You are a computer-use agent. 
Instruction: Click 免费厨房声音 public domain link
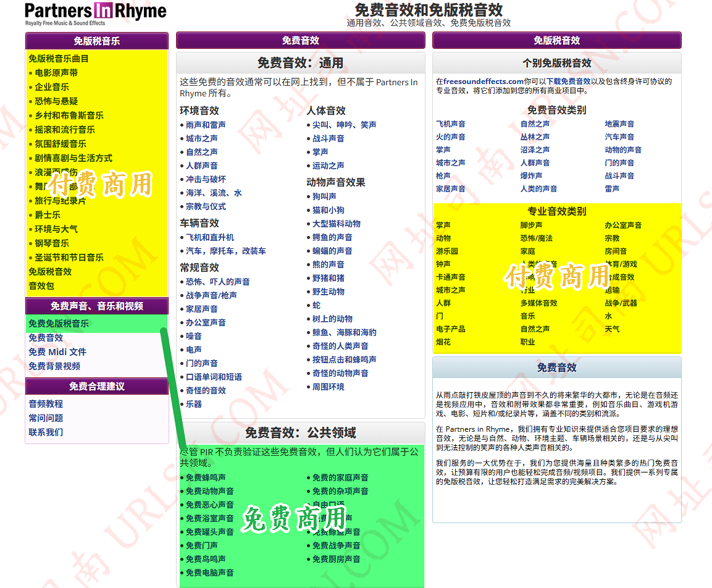coord(336,559)
